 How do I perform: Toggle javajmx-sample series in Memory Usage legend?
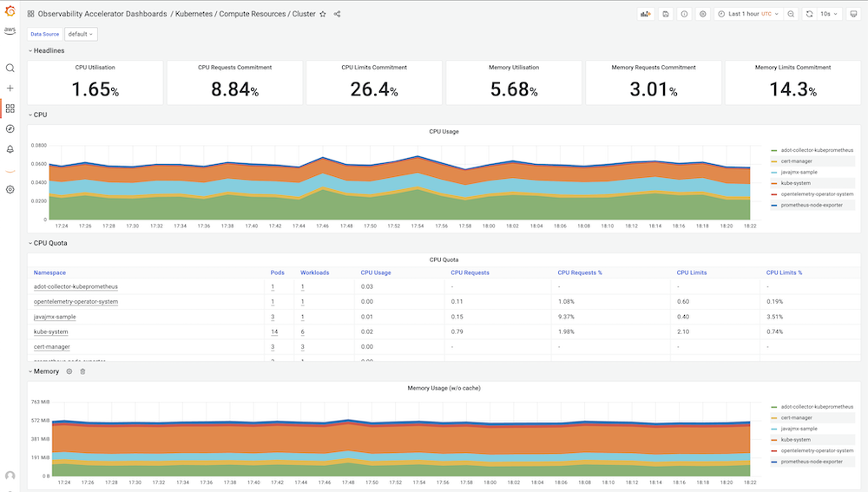pyautogui.click(x=799, y=429)
